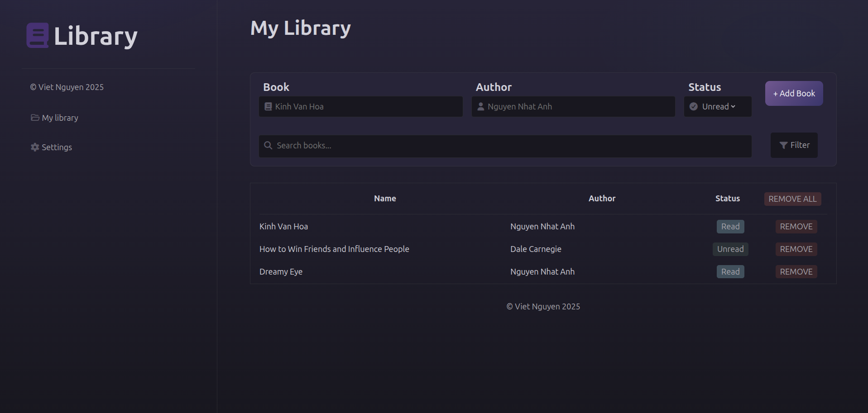Toggle Read status for Kinh Van Hoa
This screenshot has height=413, width=868.
(730, 227)
